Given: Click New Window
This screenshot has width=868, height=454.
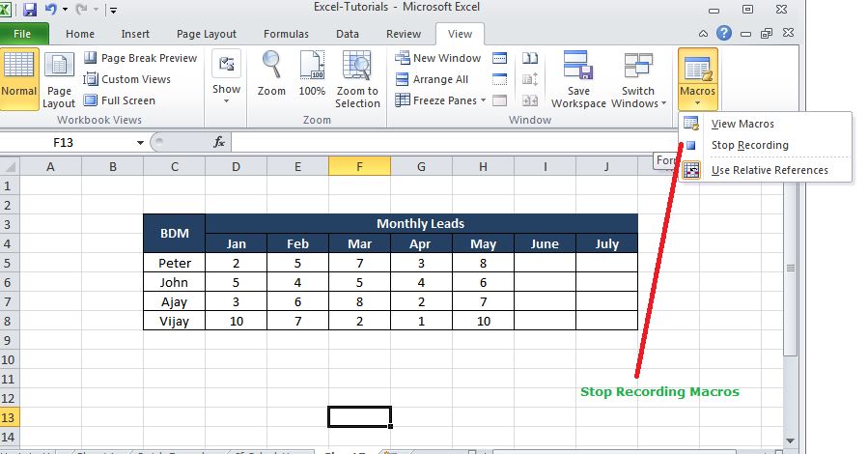Looking at the screenshot, I should (438, 58).
